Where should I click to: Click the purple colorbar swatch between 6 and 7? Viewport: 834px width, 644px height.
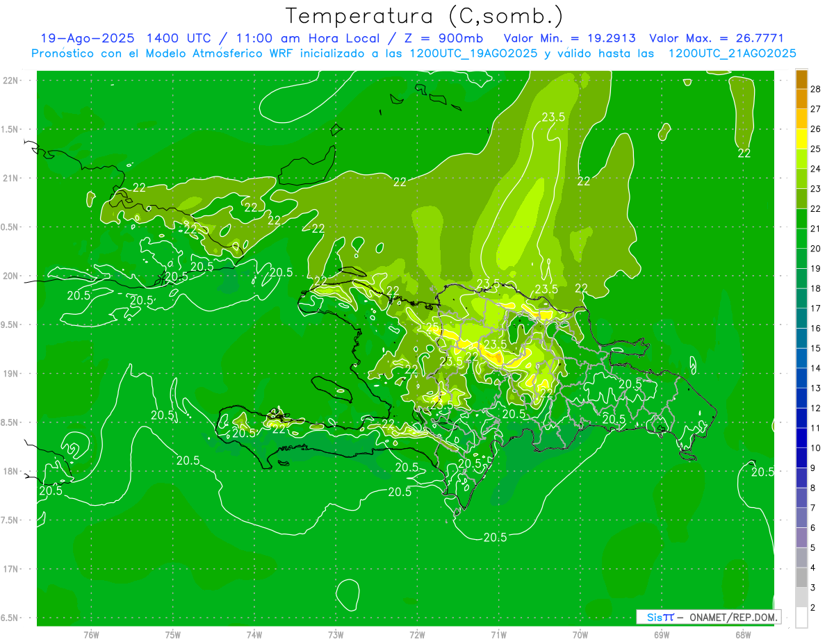coord(801,518)
